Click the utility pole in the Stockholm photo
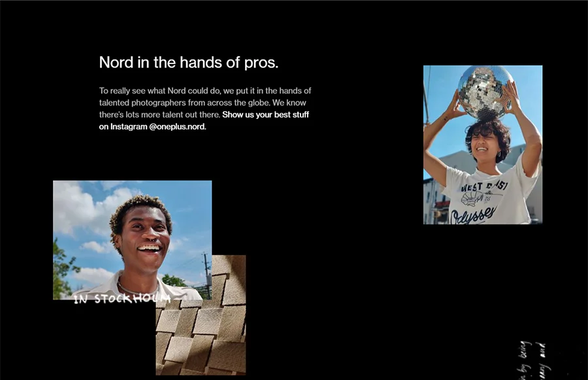 [x=206, y=269]
